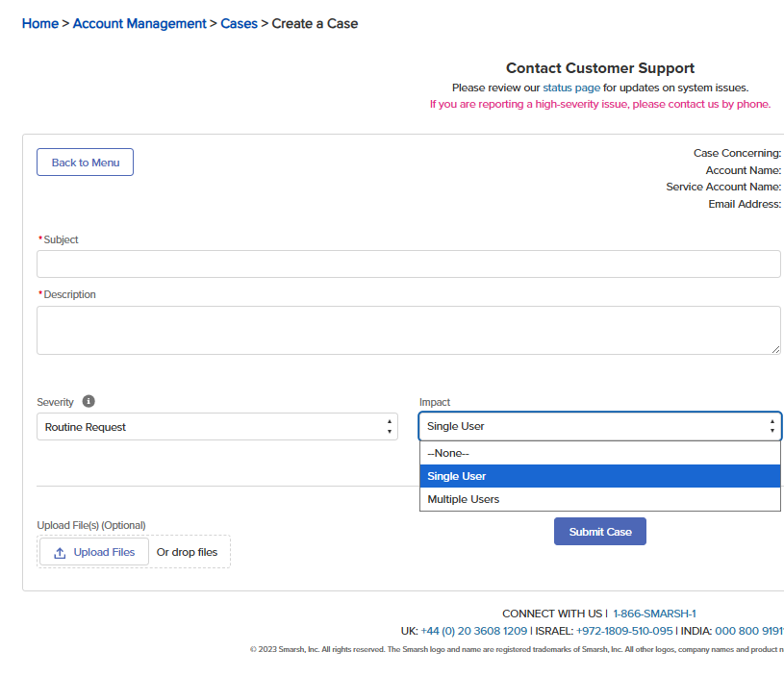This screenshot has height=677, width=784.
Task: Click the Submit Case button
Action: pyautogui.click(x=600, y=532)
